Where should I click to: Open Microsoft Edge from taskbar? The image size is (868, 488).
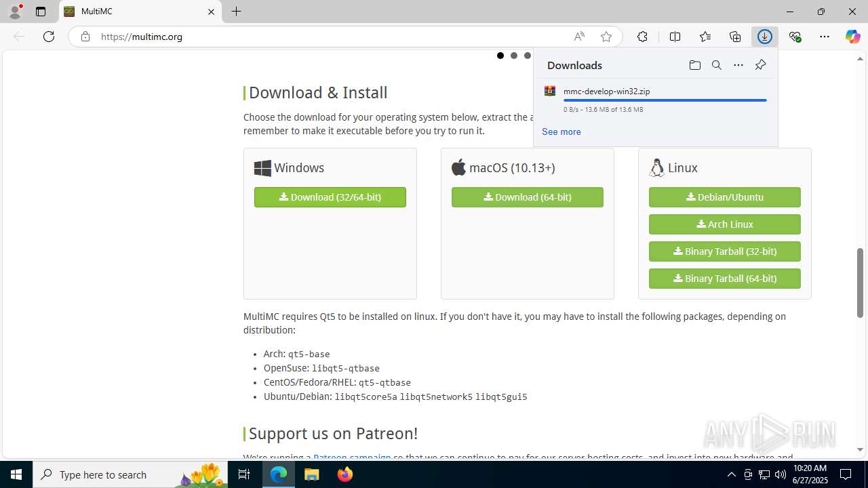coord(279,474)
